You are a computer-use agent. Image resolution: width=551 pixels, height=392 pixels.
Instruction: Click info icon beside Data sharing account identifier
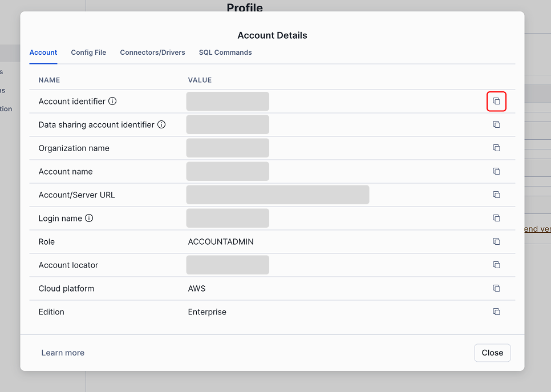coord(161,124)
